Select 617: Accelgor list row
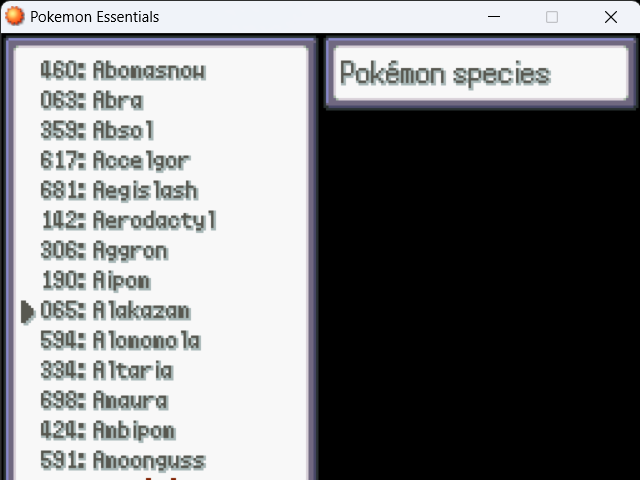The width and height of the screenshot is (640, 480). point(115,160)
